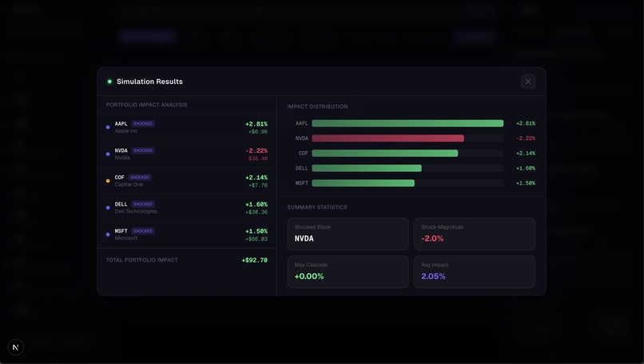This screenshot has height=364, width=644.
Task: Open the Shock Magnitude -2.0% card
Action: pyautogui.click(x=475, y=234)
